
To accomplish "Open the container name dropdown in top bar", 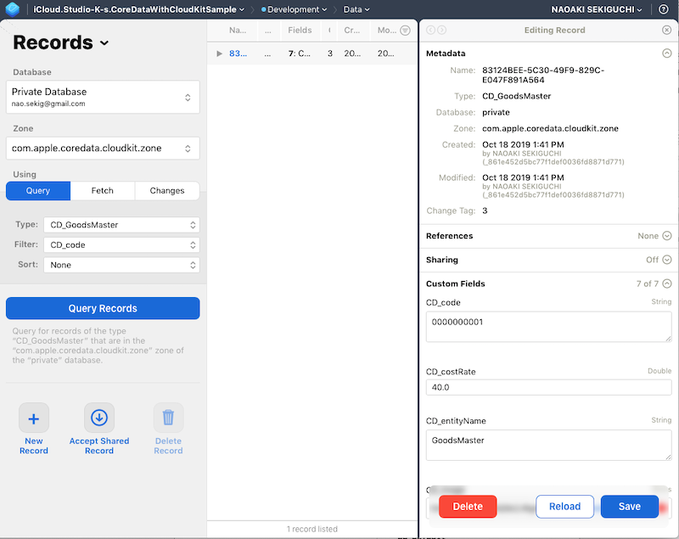I will click(x=139, y=10).
